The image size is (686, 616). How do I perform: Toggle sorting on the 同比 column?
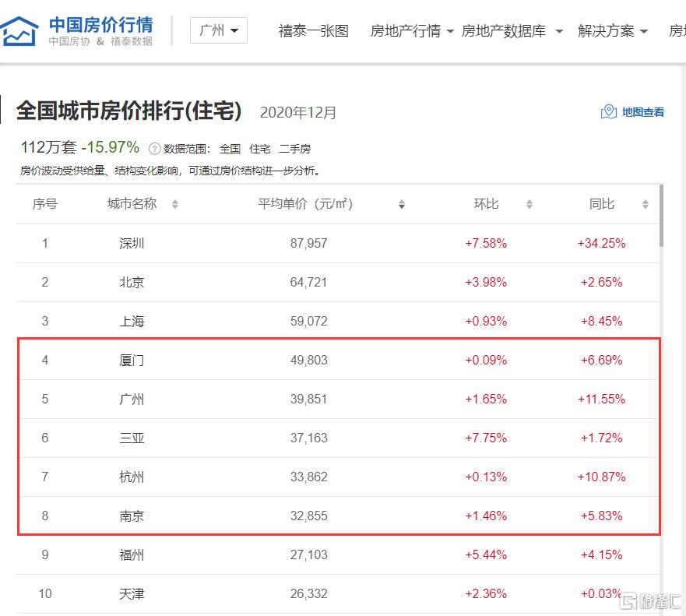(644, 204)
